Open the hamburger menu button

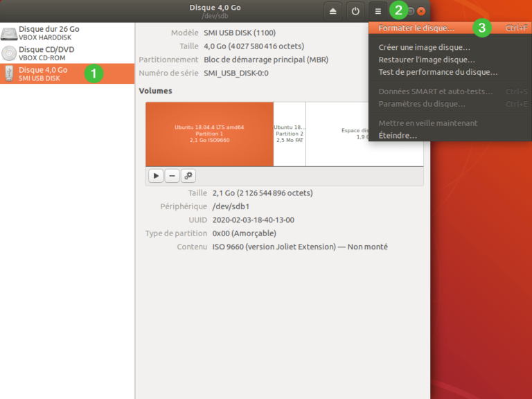tap(378, 11)
